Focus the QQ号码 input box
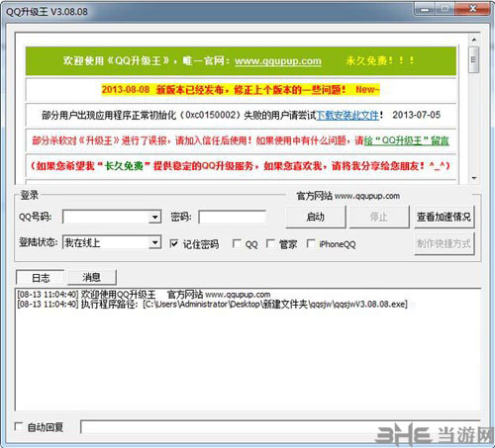 click(x=106, y=217)
